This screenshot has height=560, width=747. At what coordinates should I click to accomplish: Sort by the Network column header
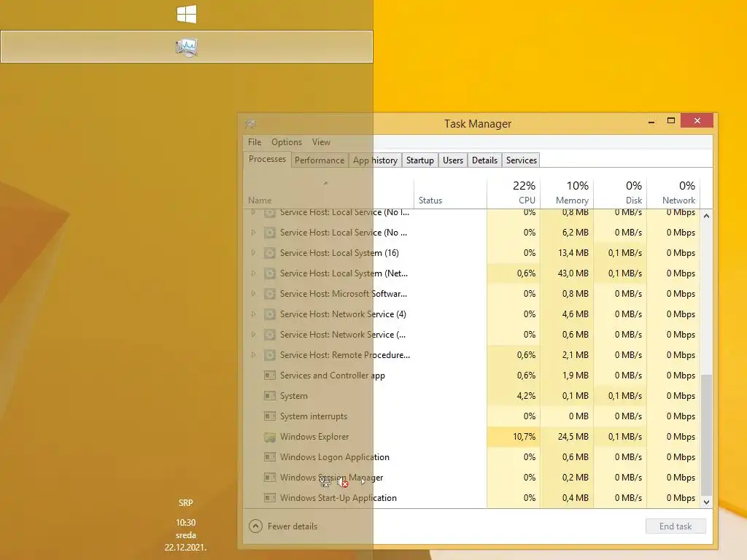click(x=673, y=192)
